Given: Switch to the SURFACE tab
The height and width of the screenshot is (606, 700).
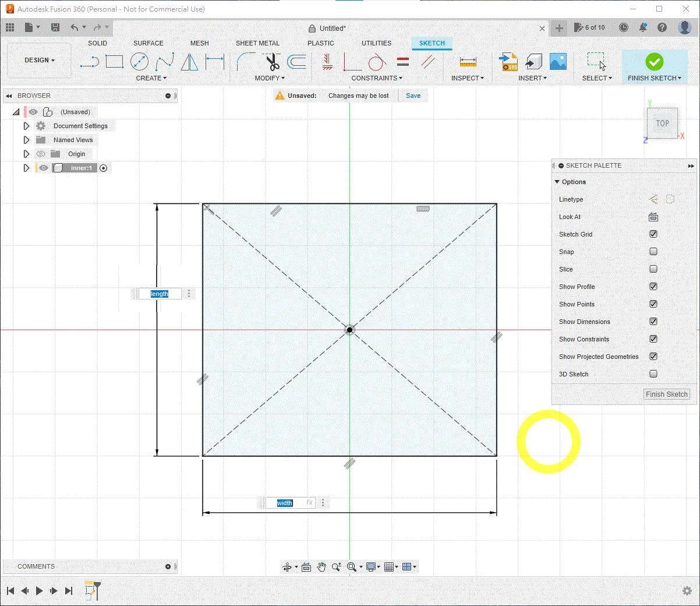Looking at the screenshot, I should coord(149,43).
